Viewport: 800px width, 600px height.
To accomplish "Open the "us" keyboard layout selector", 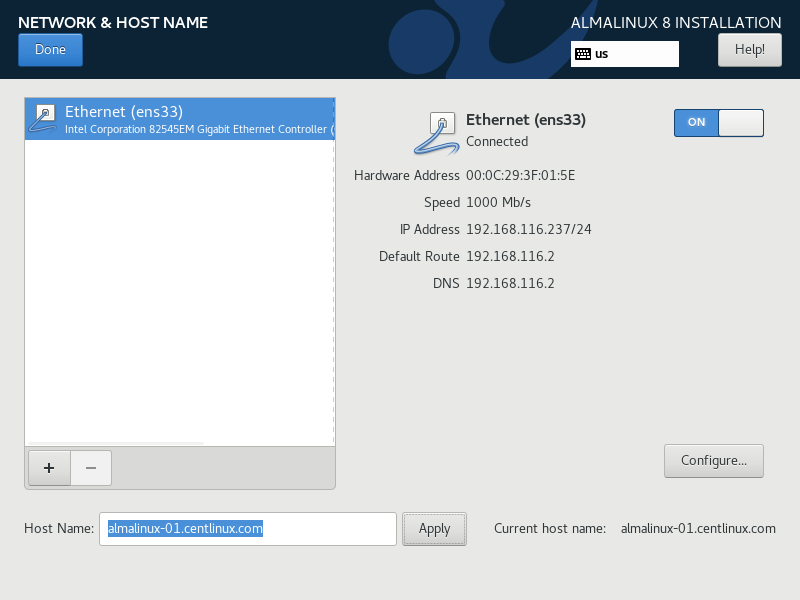I will pos(625,53).
